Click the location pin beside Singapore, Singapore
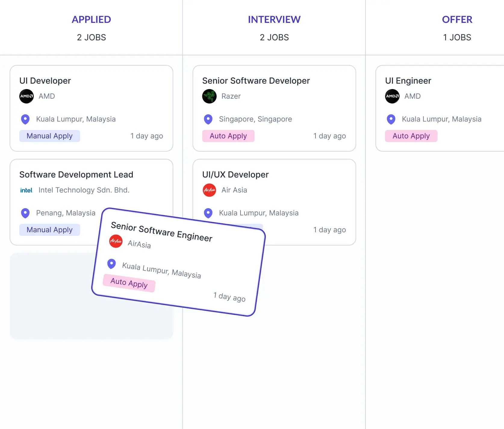 click(x=208, y=119)
